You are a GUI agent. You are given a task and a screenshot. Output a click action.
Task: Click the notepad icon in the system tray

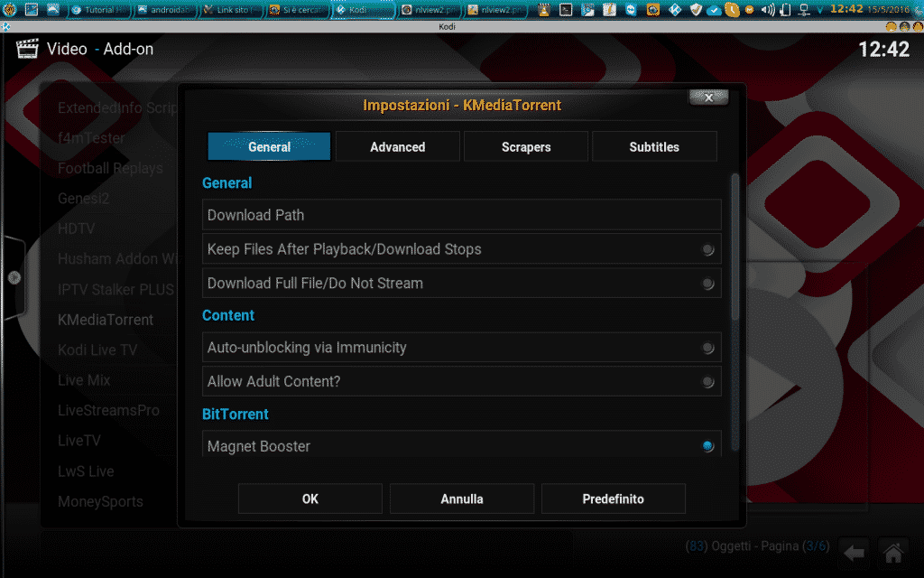click(x=609, y=9)
